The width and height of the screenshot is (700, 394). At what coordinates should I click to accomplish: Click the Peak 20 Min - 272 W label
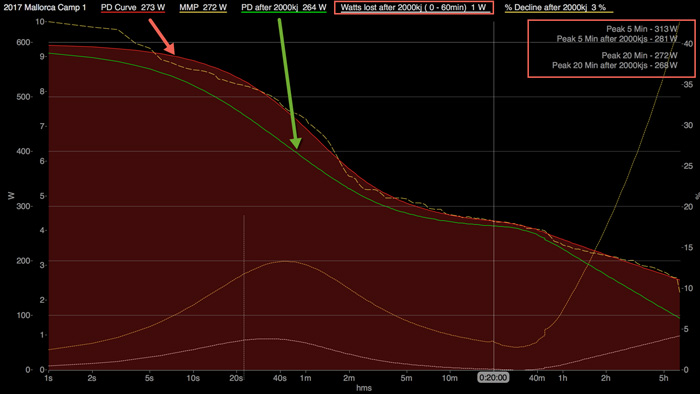pyautogui.click(x=639, y=56)
